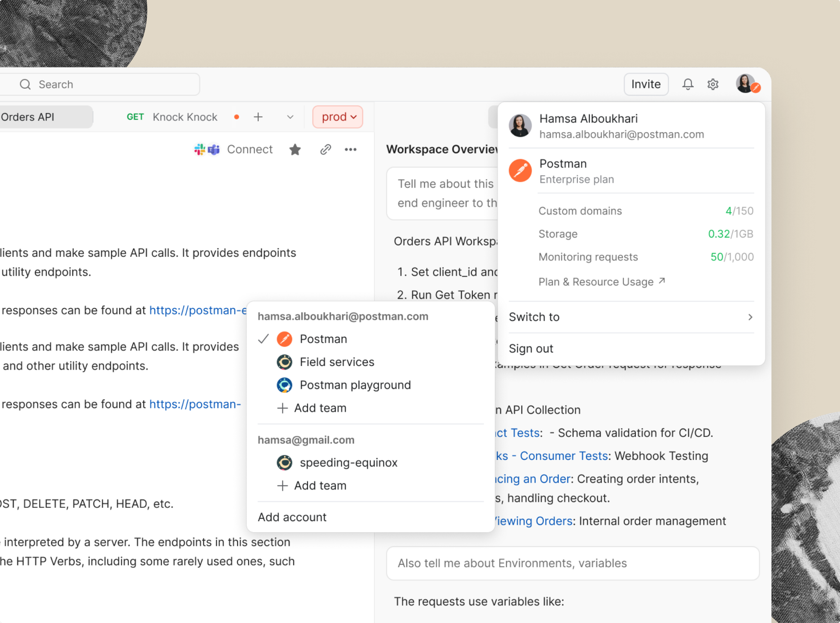Expand the tabs overflow chevron
840x623 pixels.
[x=290, y=117]
